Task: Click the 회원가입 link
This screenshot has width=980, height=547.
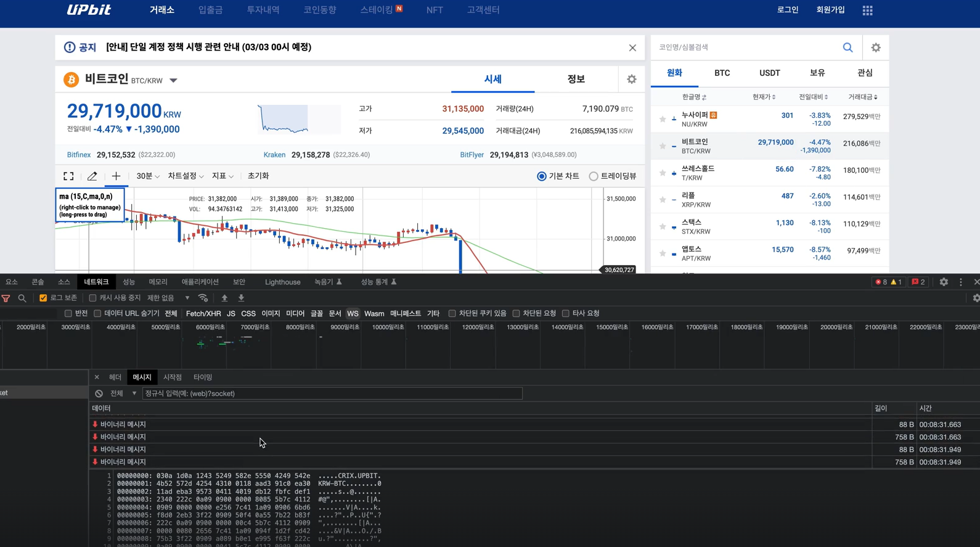Action: click(830, 10)
